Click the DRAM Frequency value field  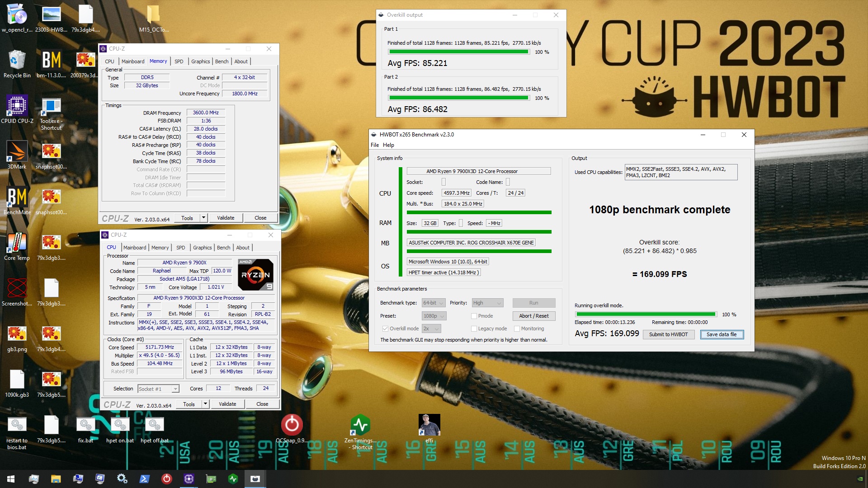(x=206, y=113)
